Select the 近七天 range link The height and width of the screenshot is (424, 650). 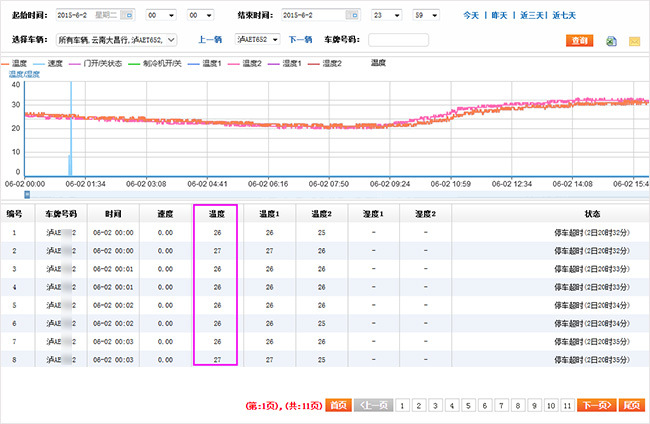pos(564,15)
